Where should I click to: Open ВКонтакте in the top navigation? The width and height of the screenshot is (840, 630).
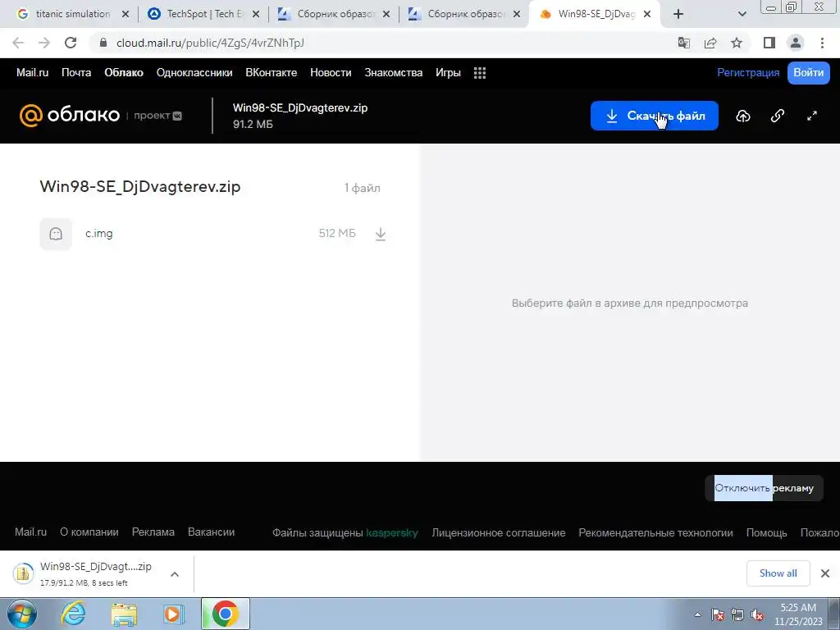click(271, 73)
